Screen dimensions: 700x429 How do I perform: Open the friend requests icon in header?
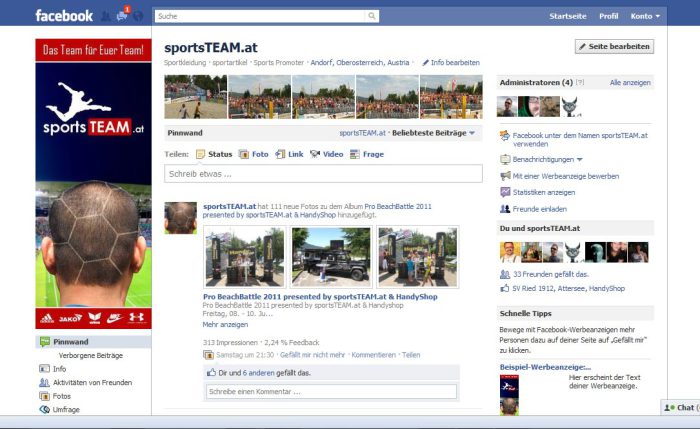[106, 17]
